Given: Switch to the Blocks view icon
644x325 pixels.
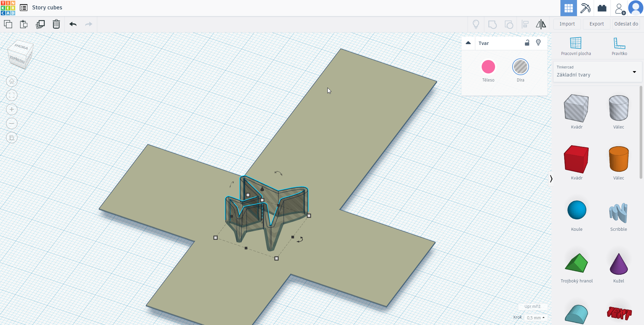Looking at the screenshot, I should tap(585, 8).
